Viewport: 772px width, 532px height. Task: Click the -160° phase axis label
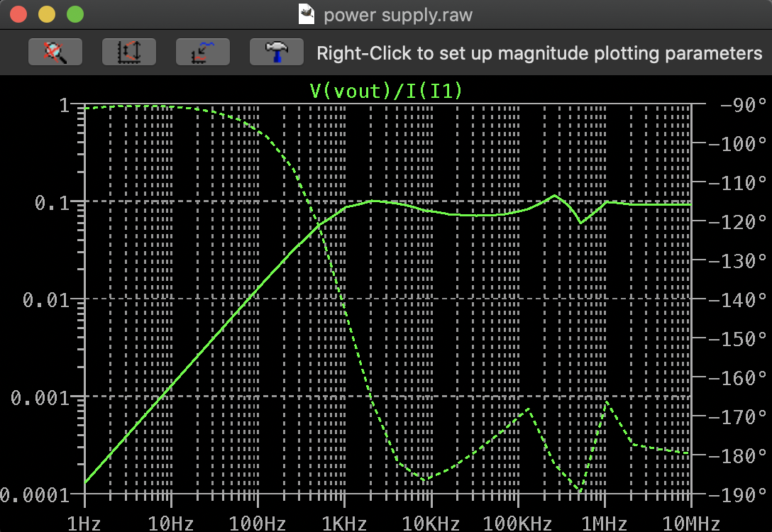(737, 378)
